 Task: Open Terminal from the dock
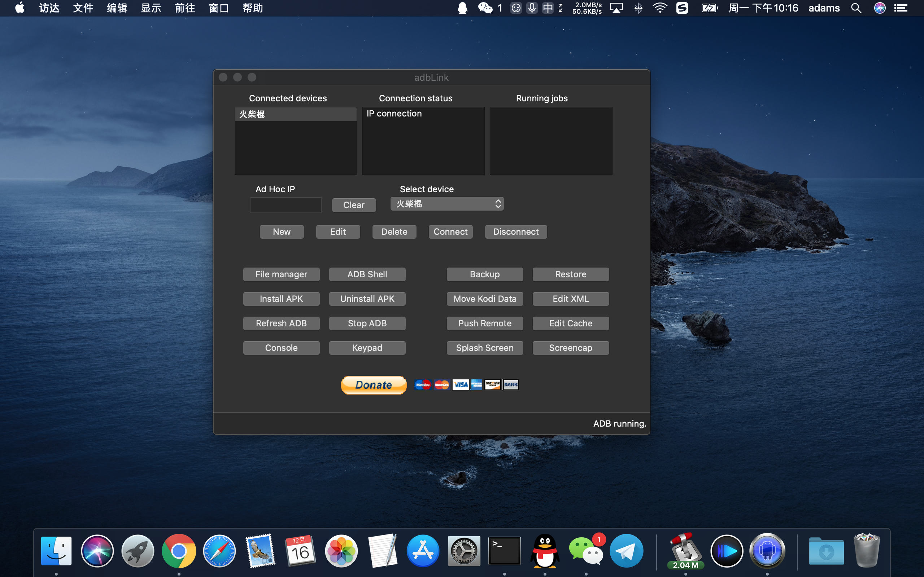504,551
